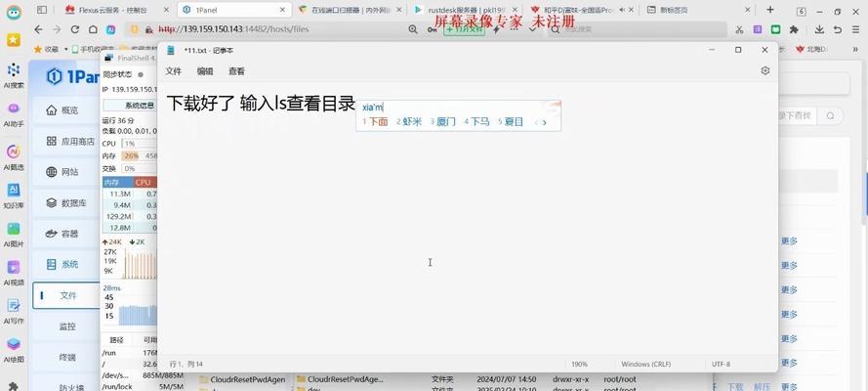
Task: Click the 190% zoom level in Notepad status bar
Action: (579, 364)
